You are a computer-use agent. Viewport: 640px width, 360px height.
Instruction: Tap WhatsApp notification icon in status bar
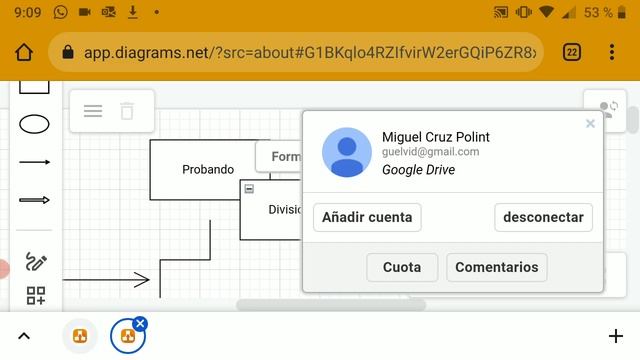[x=60, y=12]
